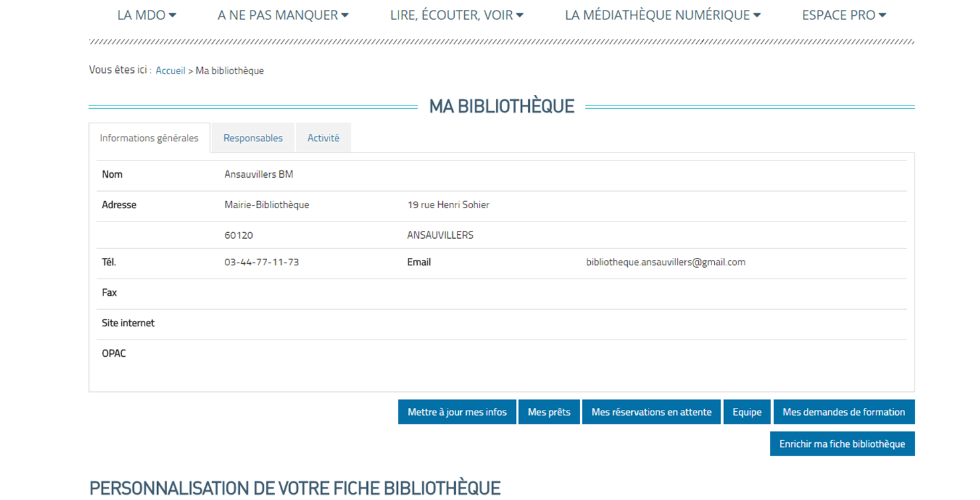The image size is (980, 500).
Task: Open the LA MDO dropdown menu
Action: (147, 15)
